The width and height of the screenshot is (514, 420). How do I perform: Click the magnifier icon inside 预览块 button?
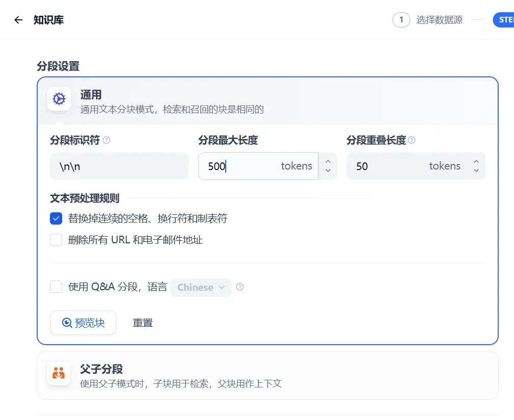click(x=67, y=322)
